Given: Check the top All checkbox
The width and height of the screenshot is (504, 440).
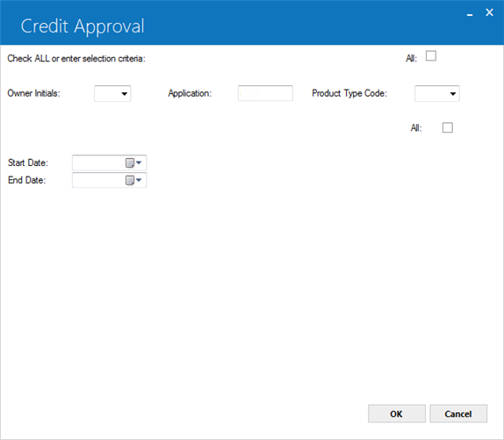Looking at the screenshot, I should click(431, 56).
